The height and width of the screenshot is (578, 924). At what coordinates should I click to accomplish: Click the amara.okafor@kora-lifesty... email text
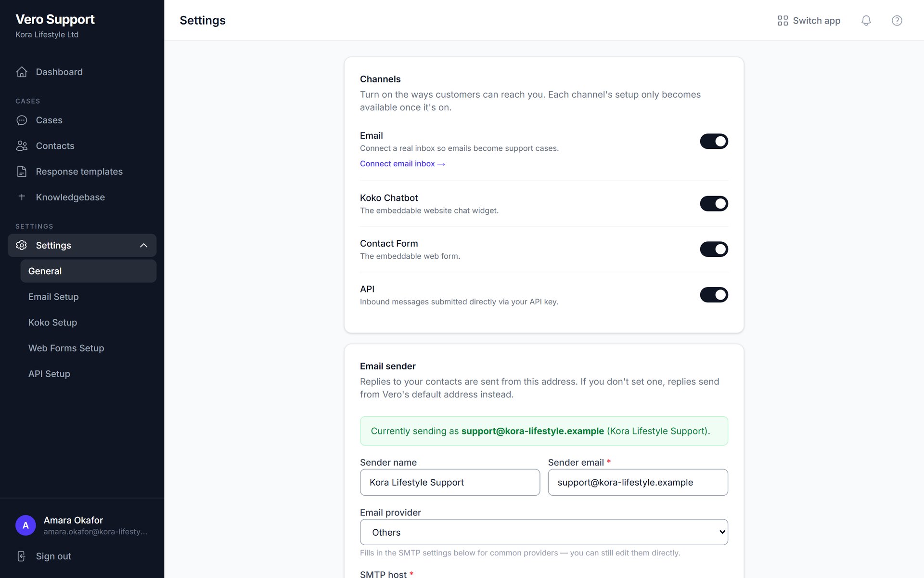pos(95,532)
